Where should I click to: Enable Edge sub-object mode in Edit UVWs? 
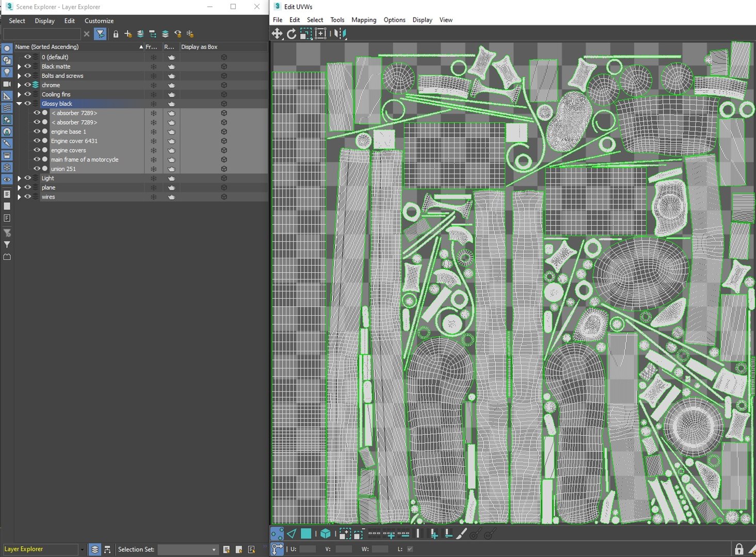(x=292, y=534)
